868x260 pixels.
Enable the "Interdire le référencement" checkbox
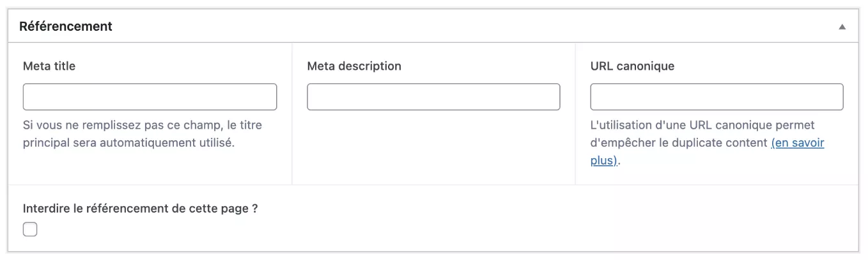30,229
